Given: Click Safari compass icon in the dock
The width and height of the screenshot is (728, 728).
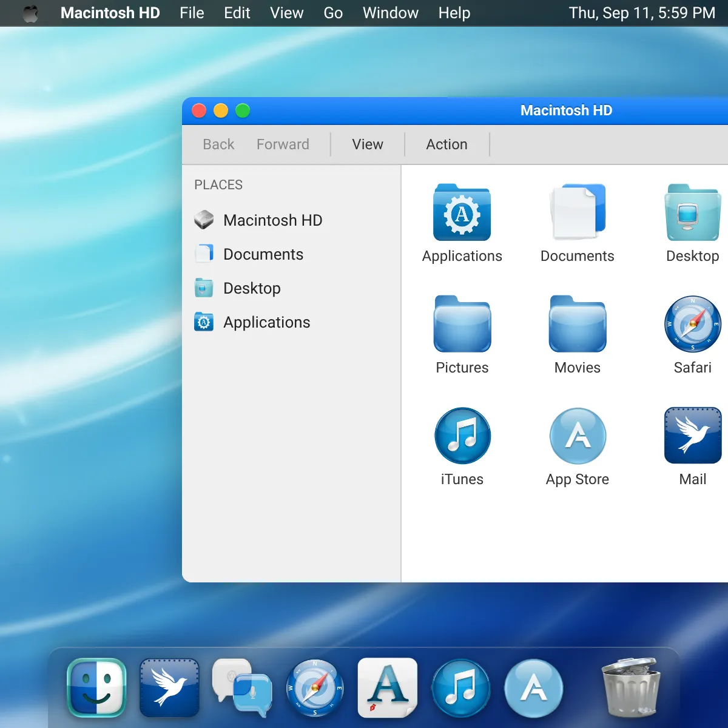Looking at the screenshot, I should pyautogui.click(x=315, y=688).
